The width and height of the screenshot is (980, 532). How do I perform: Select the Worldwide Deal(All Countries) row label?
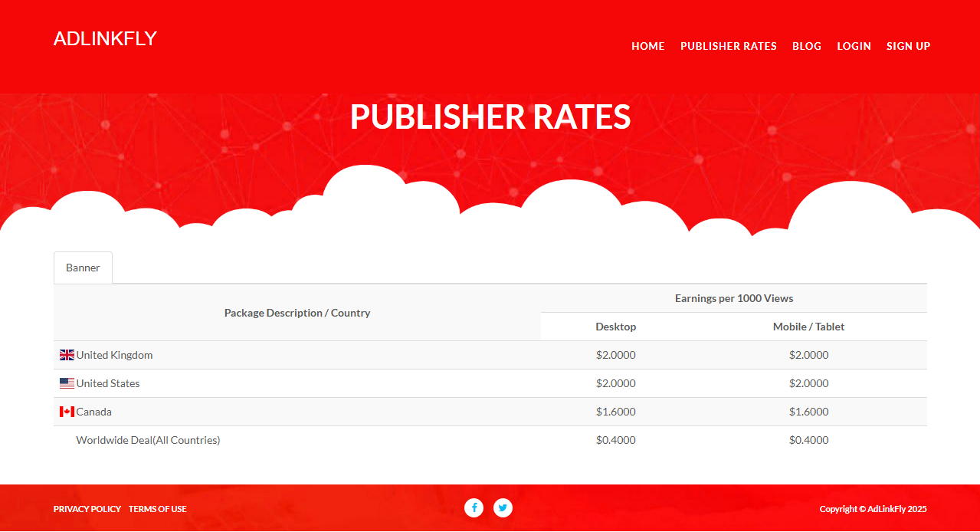148,440
